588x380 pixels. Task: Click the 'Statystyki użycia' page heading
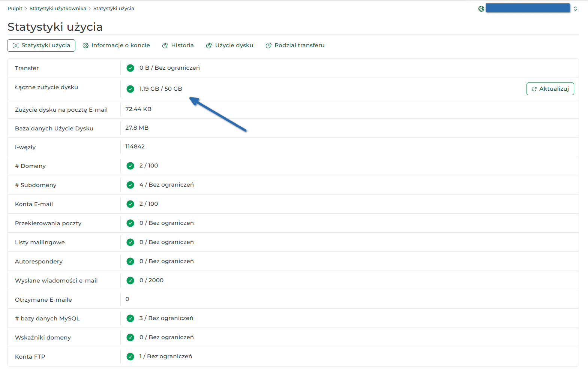point(55,27)
